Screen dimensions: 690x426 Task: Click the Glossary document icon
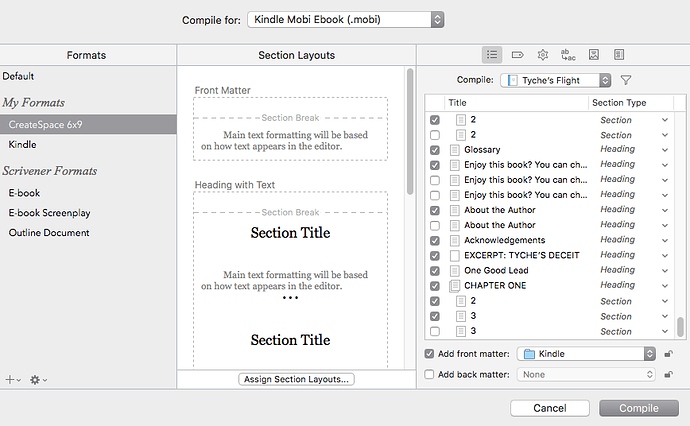455,150
